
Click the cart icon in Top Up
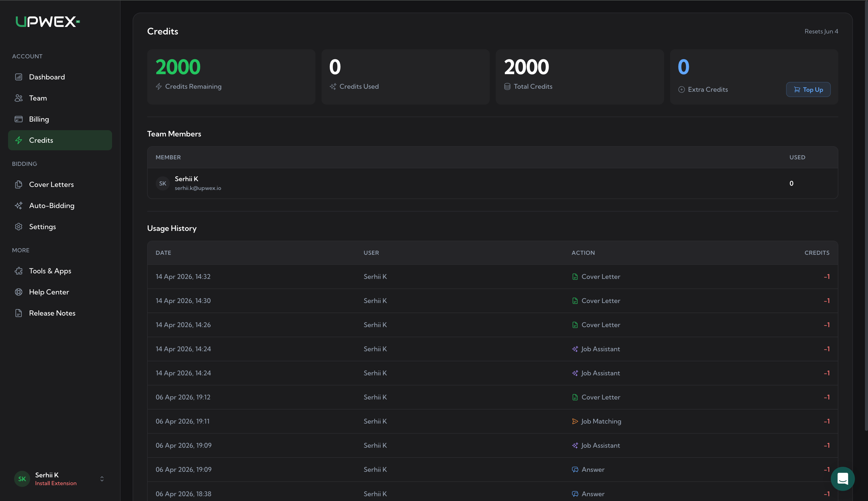point(797,89)
